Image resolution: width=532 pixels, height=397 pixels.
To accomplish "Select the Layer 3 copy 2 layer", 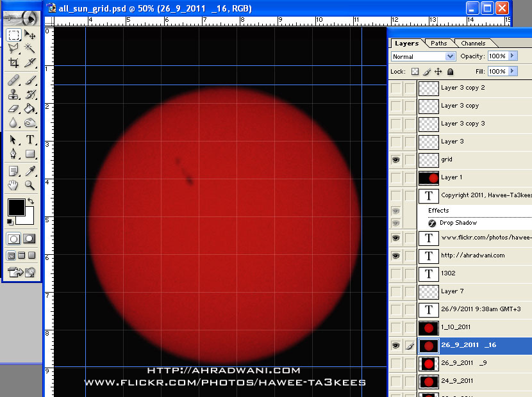I will click(463, 88).
